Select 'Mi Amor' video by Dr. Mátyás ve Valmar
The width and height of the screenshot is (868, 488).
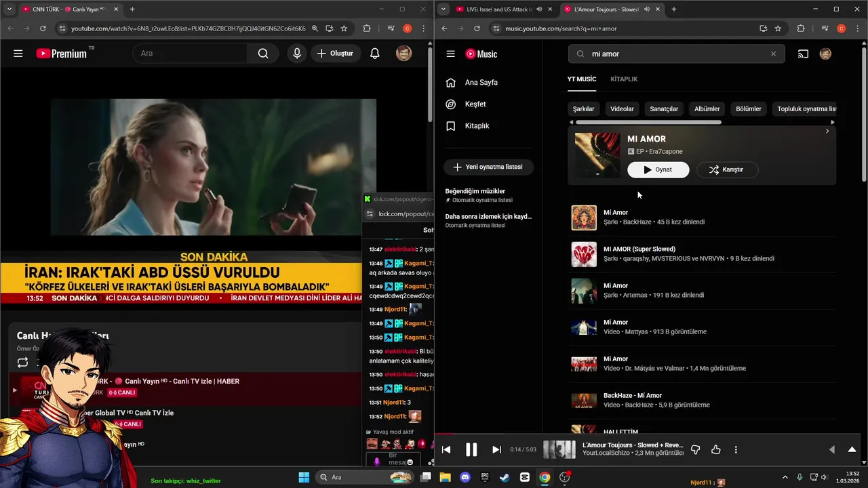[x=703, y=364]
